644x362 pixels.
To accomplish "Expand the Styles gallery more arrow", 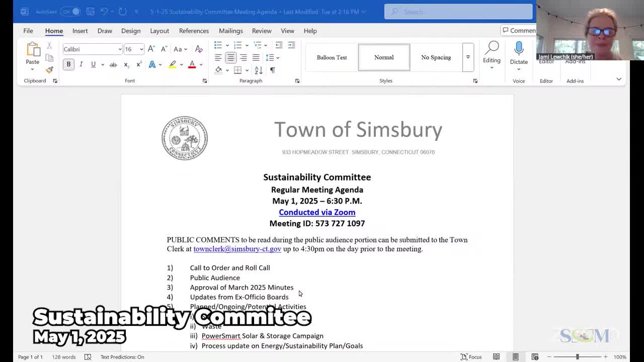I will pos(468,57).
